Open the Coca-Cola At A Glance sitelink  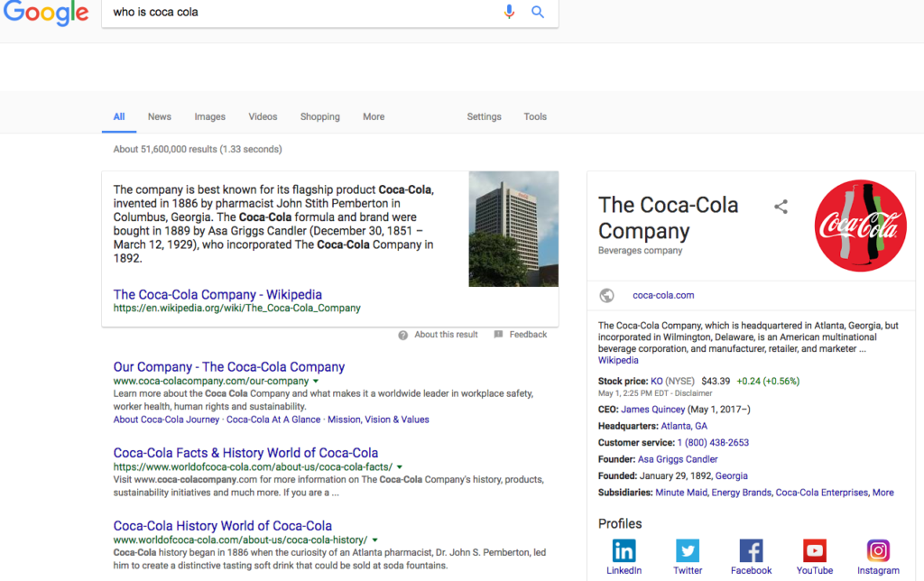coord(273,420)
